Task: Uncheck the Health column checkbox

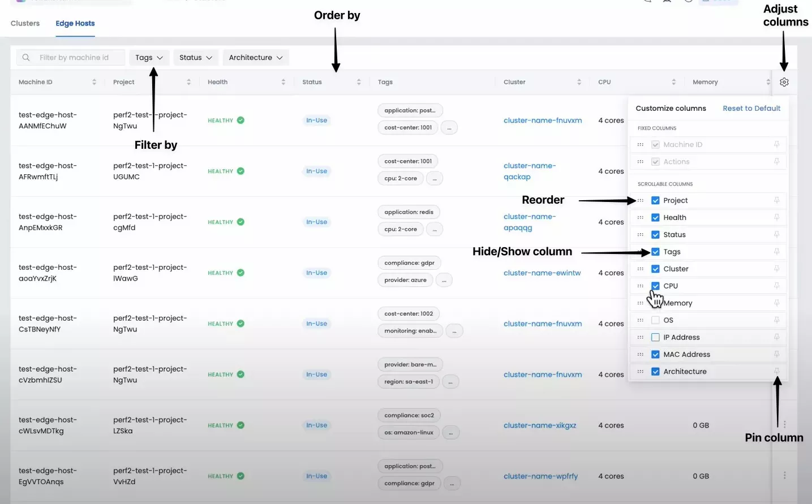Action: click(x=655, y=217)
